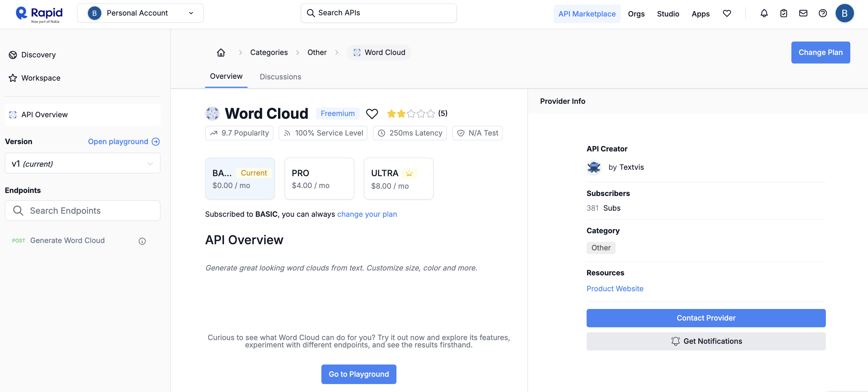Click the Get Notifications button
868x392 pixels.
click(706, 341)
